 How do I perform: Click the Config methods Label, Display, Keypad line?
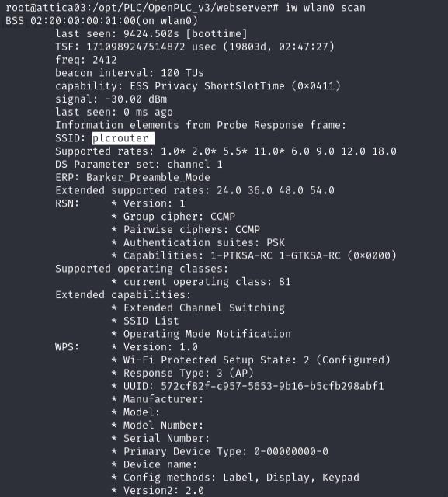[x=235, y=478]
